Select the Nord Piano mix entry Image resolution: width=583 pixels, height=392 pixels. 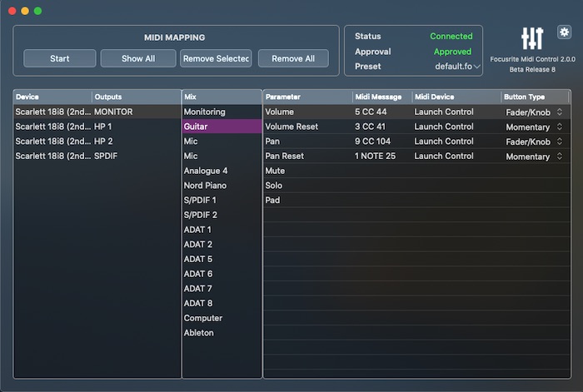(222, 186)
